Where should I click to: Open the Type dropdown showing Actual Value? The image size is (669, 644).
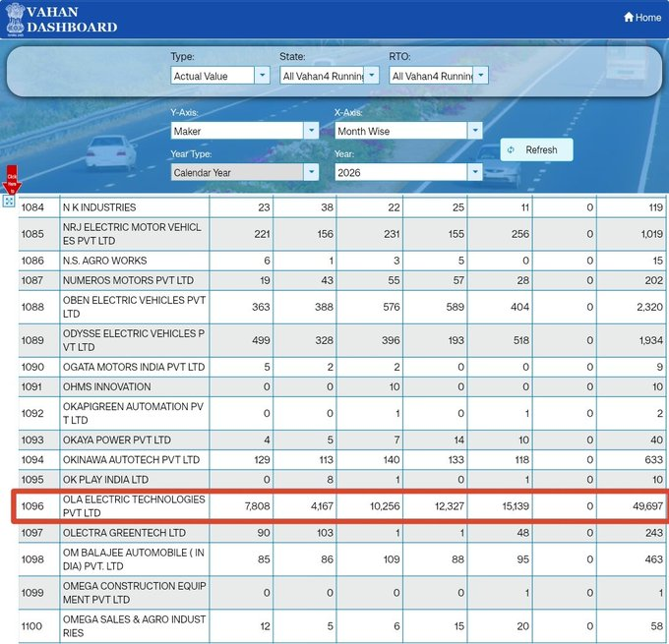[220, 76]
